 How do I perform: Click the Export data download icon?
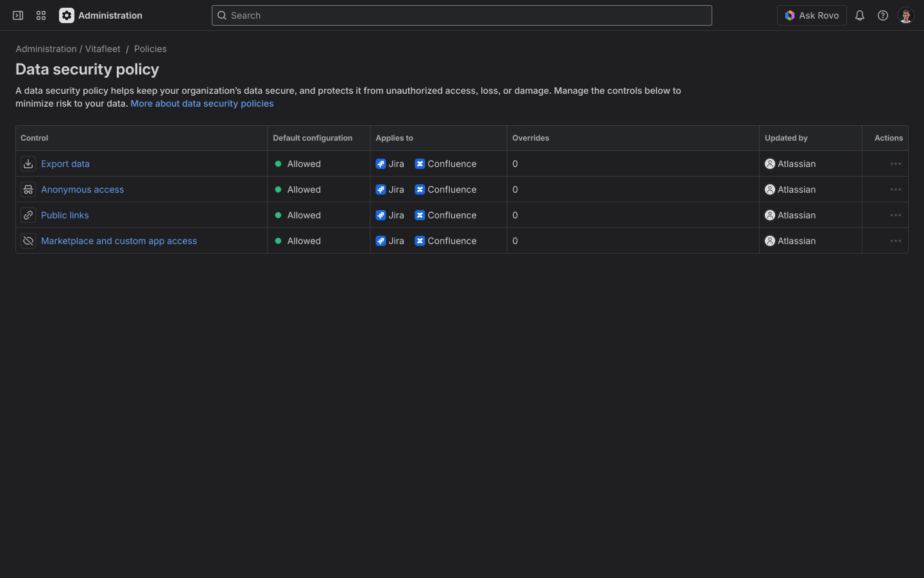click(28, 164)
